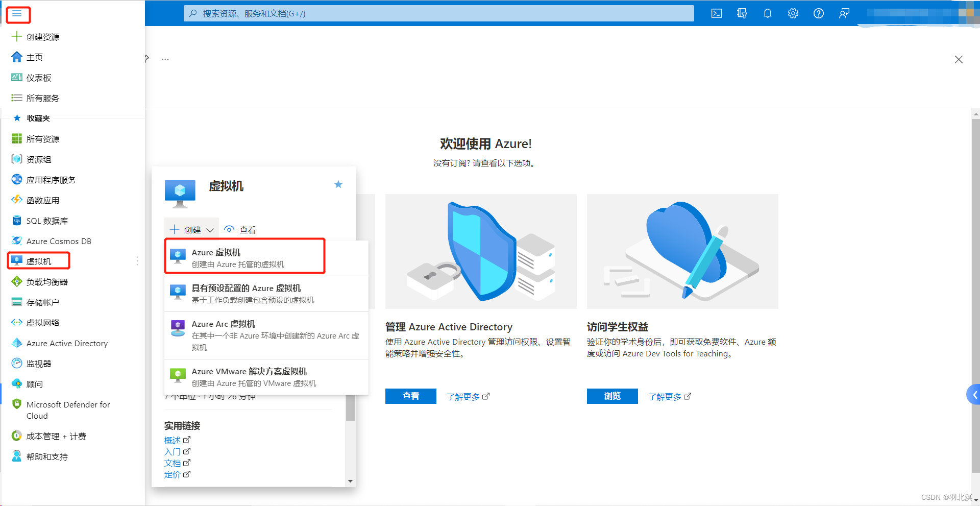
Task: Click the breadcrumb ellipsis menu
Action: [x=165, y=59]
